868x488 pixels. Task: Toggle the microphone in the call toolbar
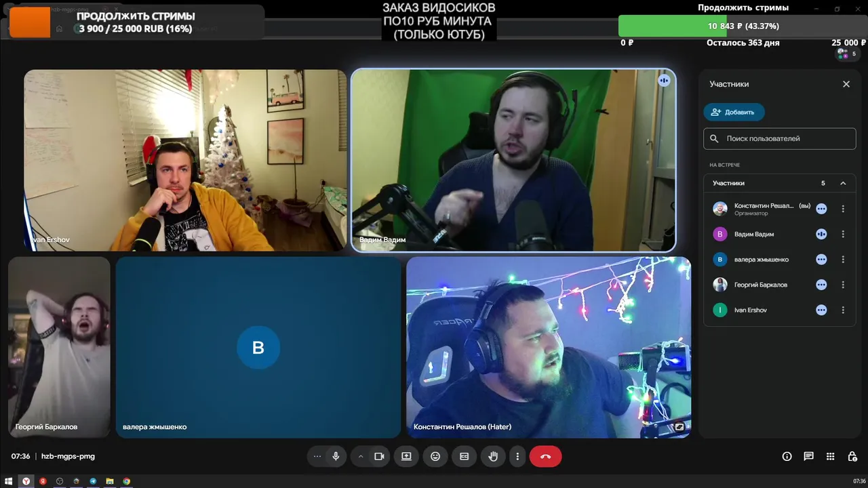tap(336, 456)
